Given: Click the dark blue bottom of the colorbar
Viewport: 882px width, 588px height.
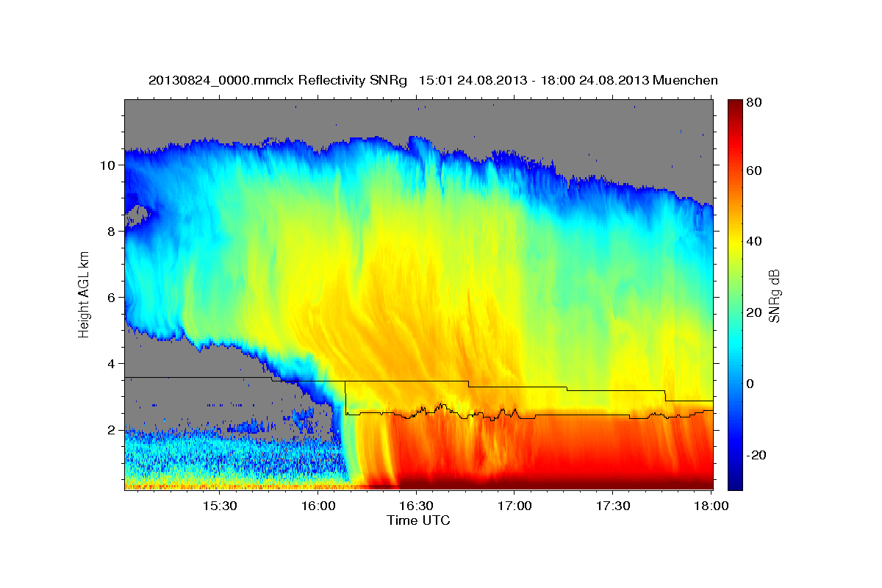Looking at the screenshot, I should (734, 481).
